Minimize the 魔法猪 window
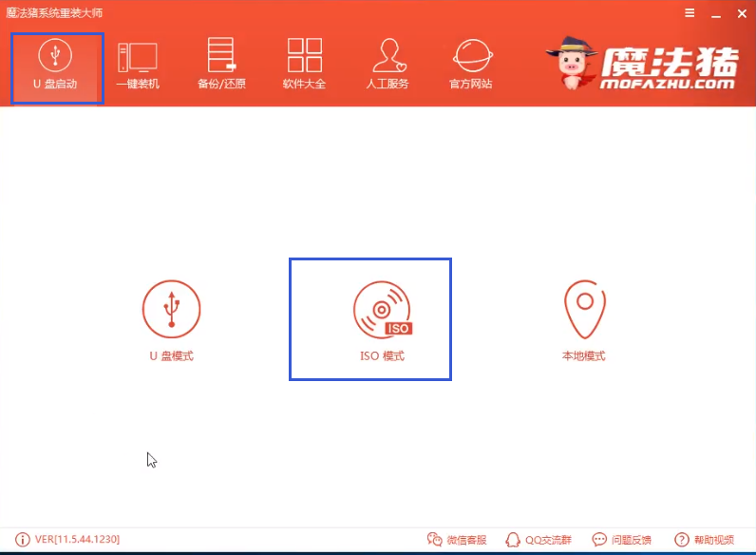 (x=714, y=13)
